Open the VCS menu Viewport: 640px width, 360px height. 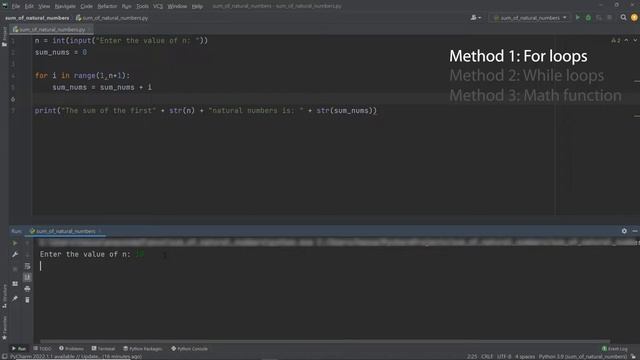[x=158, y=6]
